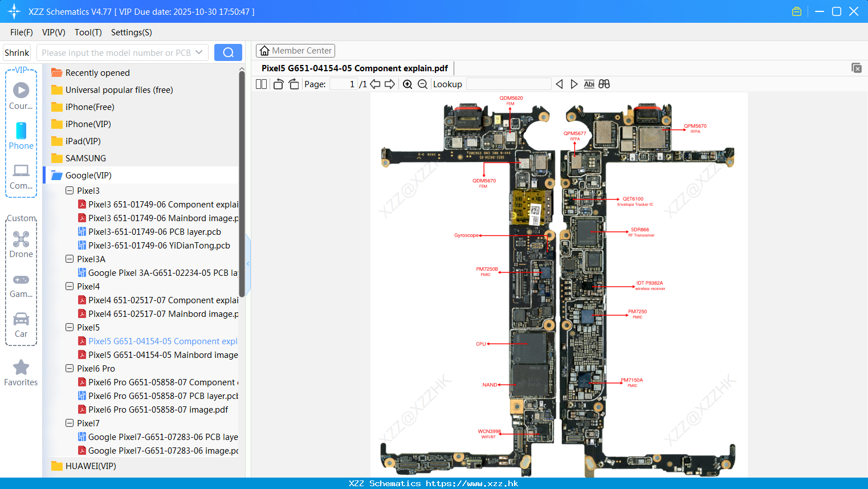Select the Pixel5 Component explain PDF tab

[354, 68]
